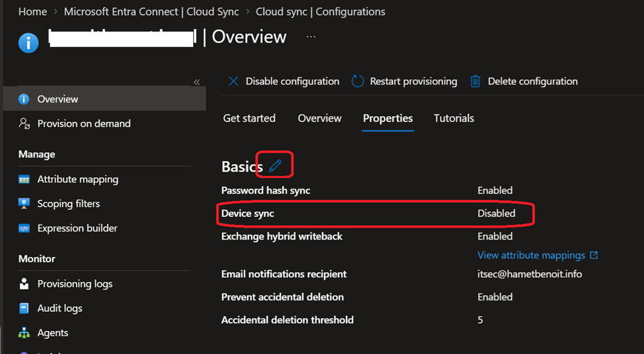
Task: Click the Password hash sync label
Action: point(266,191)
